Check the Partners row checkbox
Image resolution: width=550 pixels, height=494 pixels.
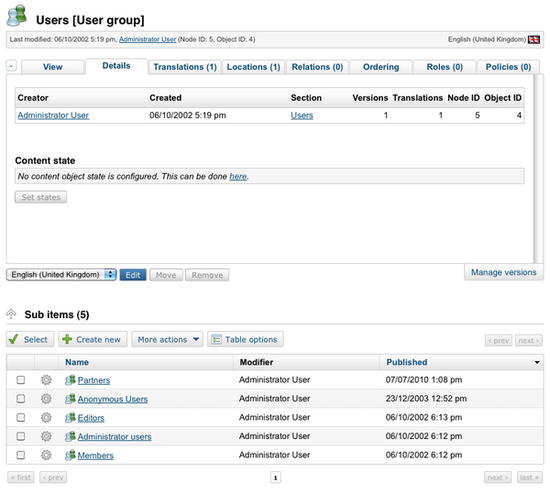(x=21, y=380)
